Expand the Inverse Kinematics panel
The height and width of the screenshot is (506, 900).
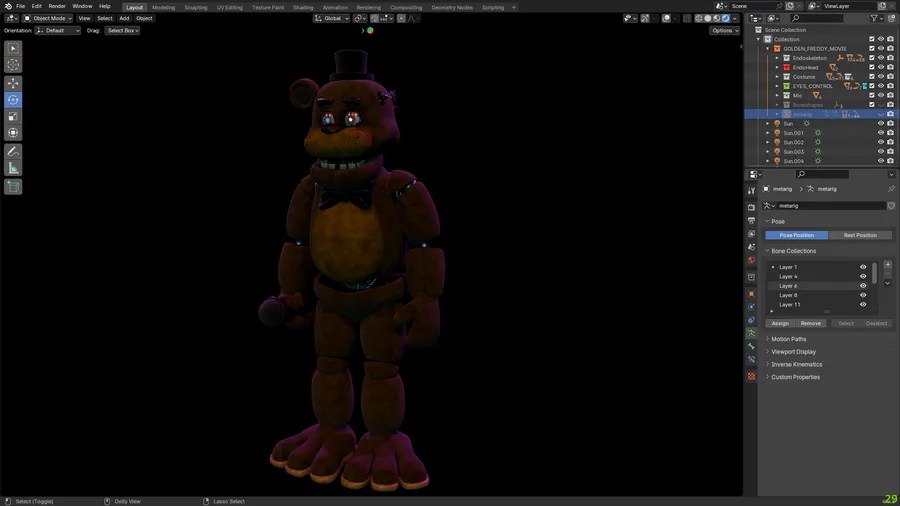[x=796, y=364]
